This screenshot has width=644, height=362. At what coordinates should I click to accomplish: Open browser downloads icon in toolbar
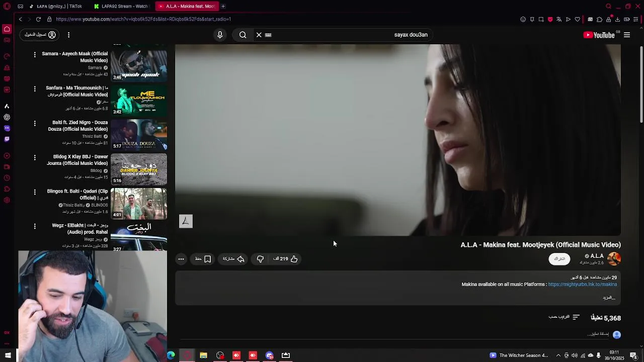coord(618,19)
